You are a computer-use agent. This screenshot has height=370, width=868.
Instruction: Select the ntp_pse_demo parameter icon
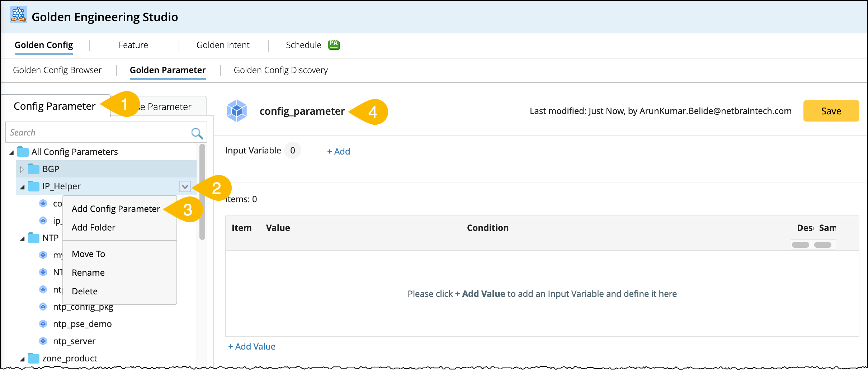tap(43, 324)
